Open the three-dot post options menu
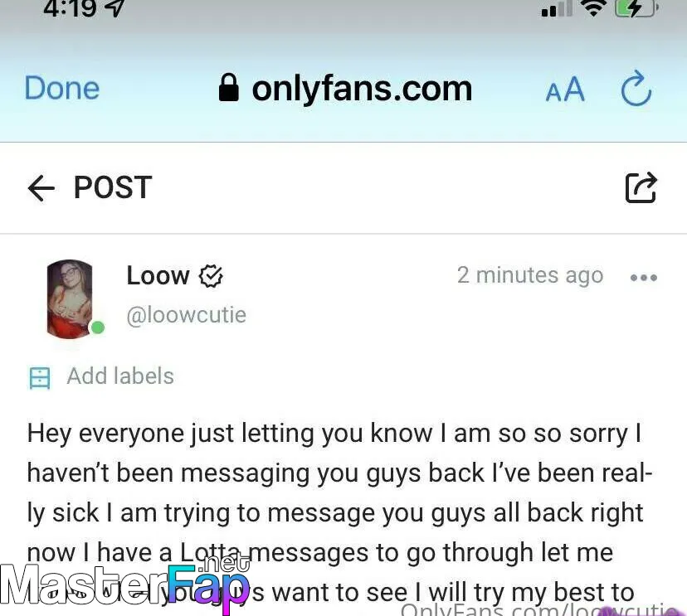Viewport: 687px width, 616px height. click(x=644, y=278)
